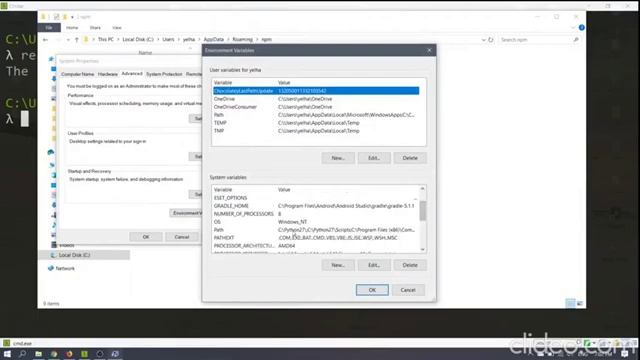This screenshot has width=640, height=360.
Task: Switch Explorer to large icons view
Action: coord(580,303)
